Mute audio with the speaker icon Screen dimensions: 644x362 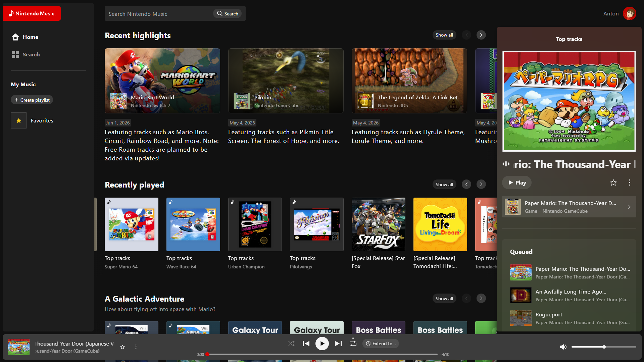[563, 347]
